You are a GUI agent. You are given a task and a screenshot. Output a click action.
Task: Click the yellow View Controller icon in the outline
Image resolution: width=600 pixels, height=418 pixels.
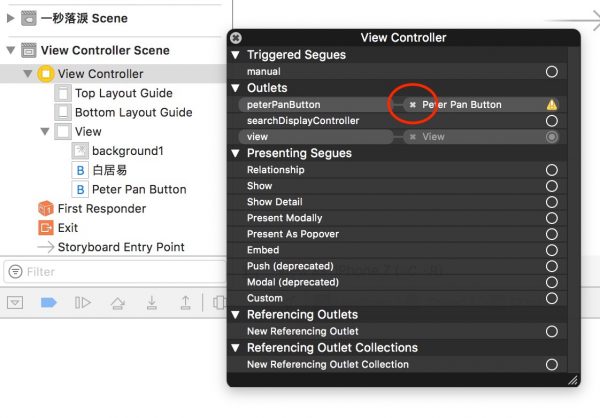pyautogui.click(x=46, y=73)
